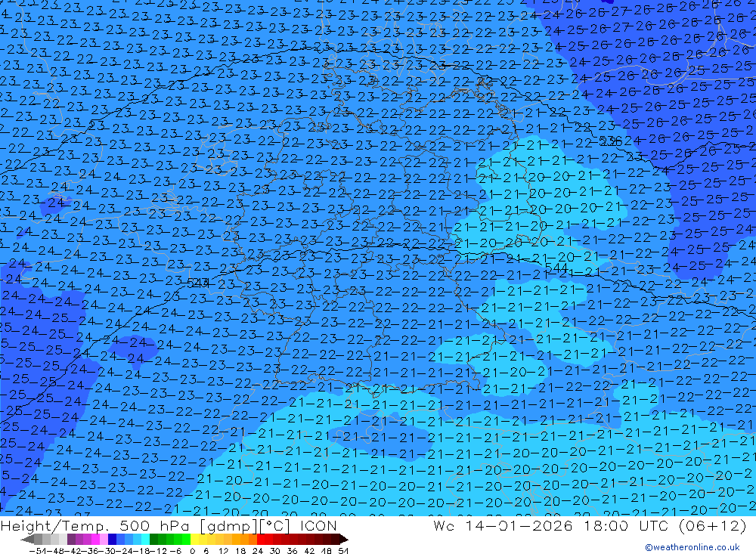Click the '-54' minimum tick label
This screenshot has width=756, height=554.
click(39, 551)
